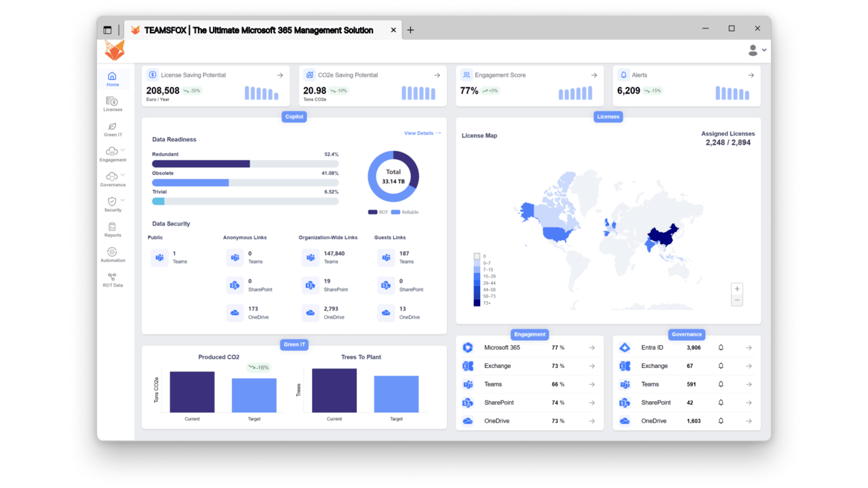
Task: Click the bell in Governance OneDrive row
Action: pos(721,421)
